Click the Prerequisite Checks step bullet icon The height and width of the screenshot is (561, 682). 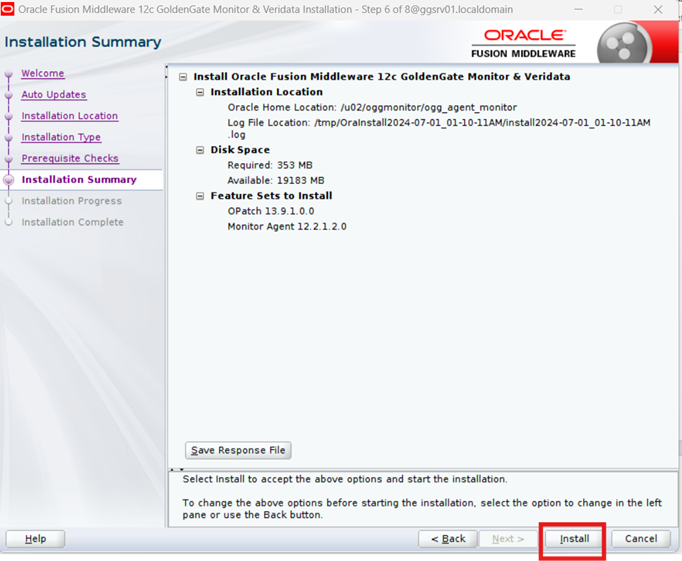coord(10,159)
